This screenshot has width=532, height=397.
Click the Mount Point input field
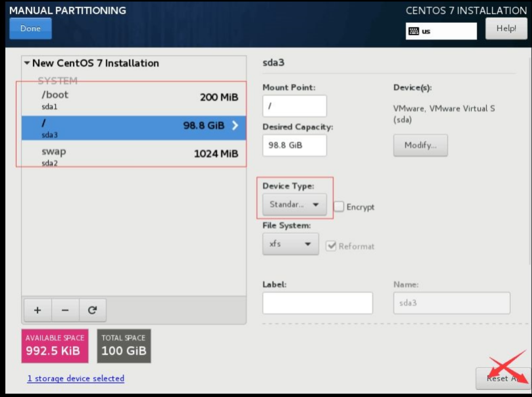(295, 106)
